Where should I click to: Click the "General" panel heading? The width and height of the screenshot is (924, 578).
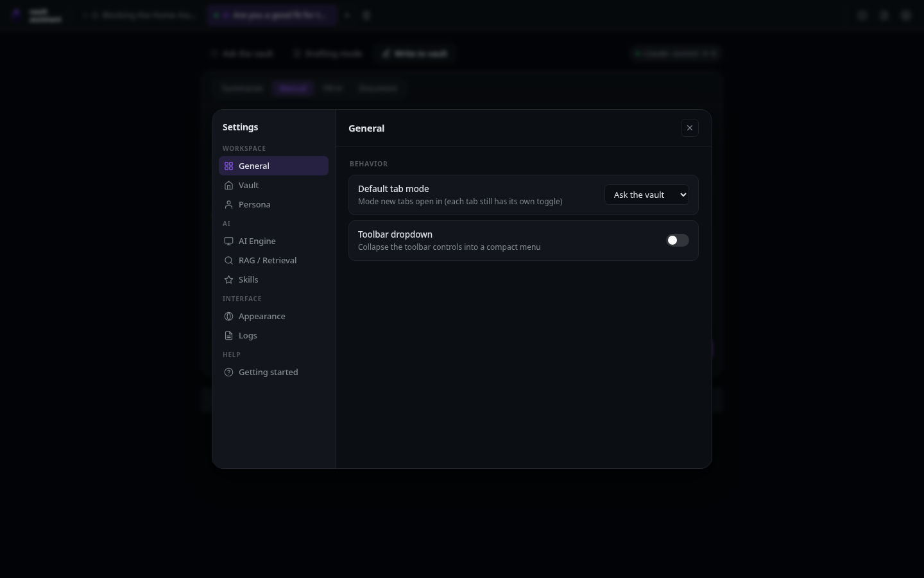[x=366, y=128]
